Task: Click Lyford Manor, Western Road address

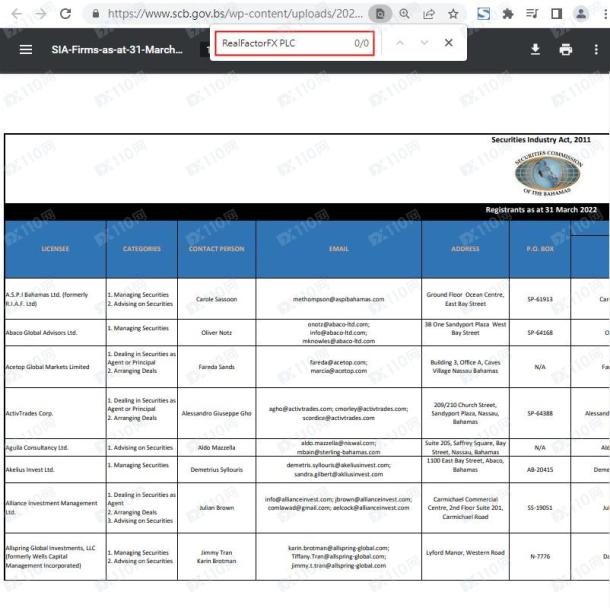Action: 465,552
